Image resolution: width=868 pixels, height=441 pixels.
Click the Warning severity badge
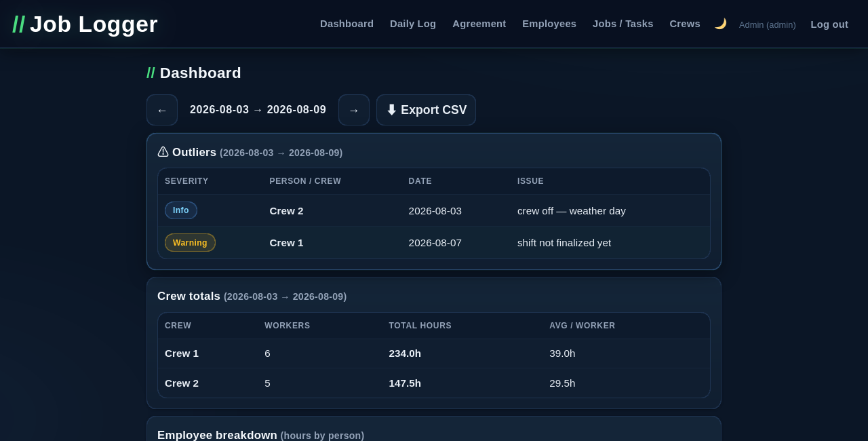190,243
